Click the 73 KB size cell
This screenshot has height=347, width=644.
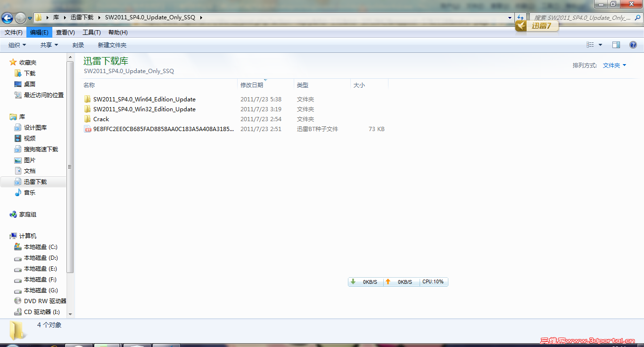click(377, 129)
